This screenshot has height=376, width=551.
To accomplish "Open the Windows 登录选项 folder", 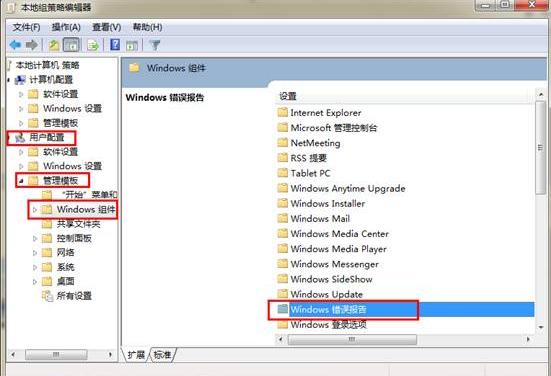I will (x=322, y=325).
